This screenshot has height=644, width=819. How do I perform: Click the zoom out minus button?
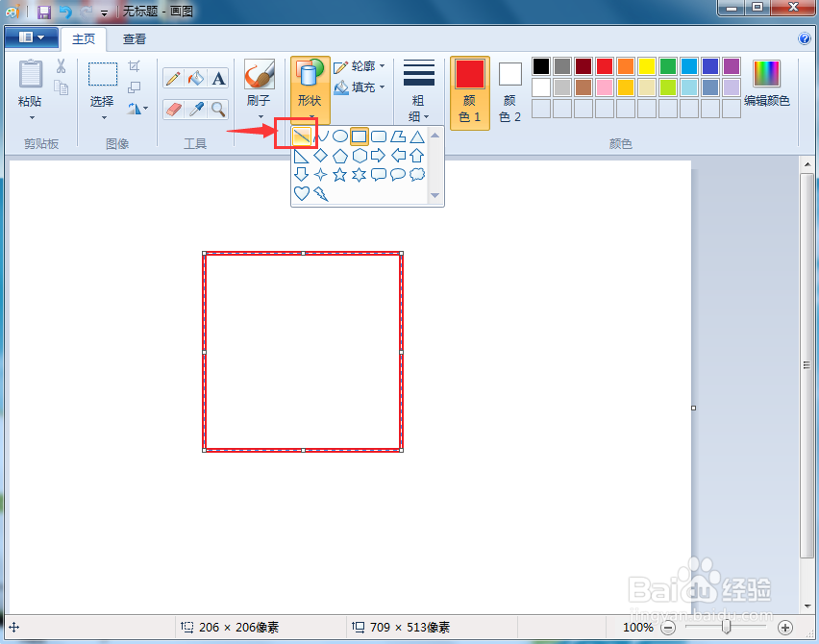[x=668, y=628]
